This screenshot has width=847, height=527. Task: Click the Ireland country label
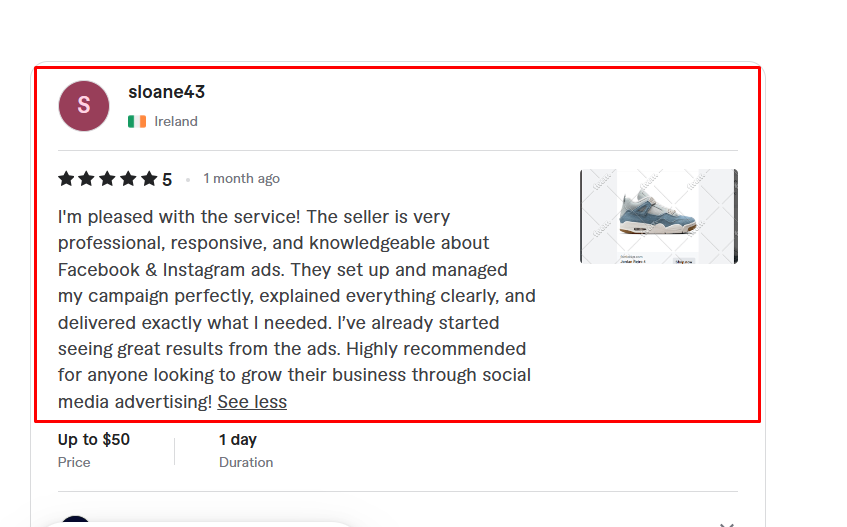tap(176, 121)
